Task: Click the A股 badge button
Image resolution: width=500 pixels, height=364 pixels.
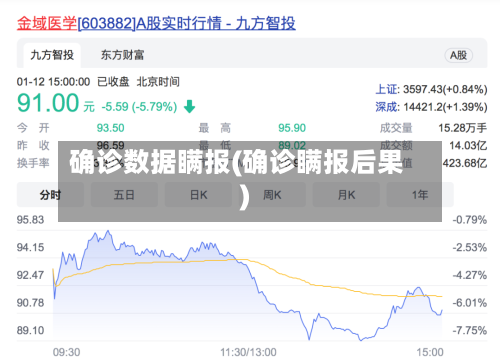Action: click(458, 55)
